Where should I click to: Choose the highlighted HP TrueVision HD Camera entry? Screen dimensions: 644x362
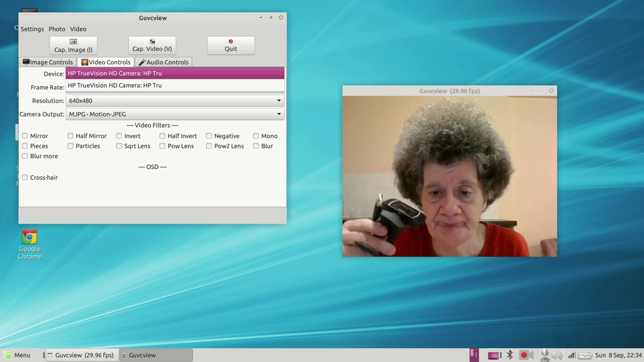coord(175,73)
